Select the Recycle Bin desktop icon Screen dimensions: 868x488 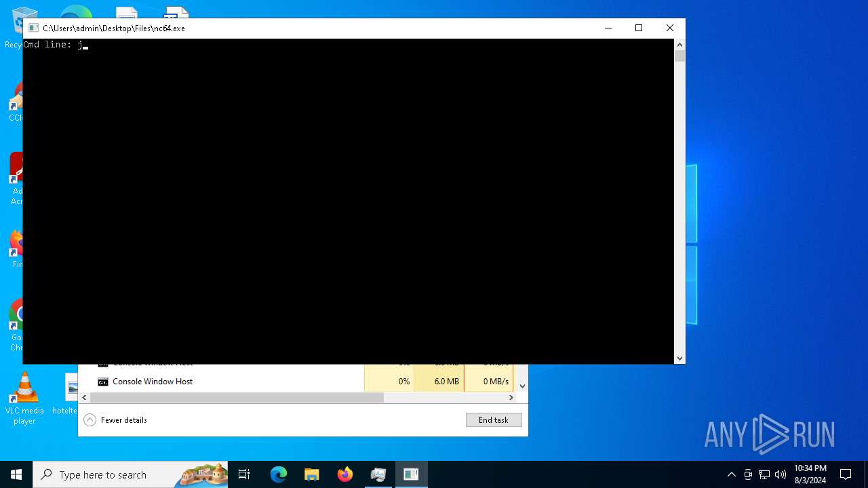tap(14, 27)
